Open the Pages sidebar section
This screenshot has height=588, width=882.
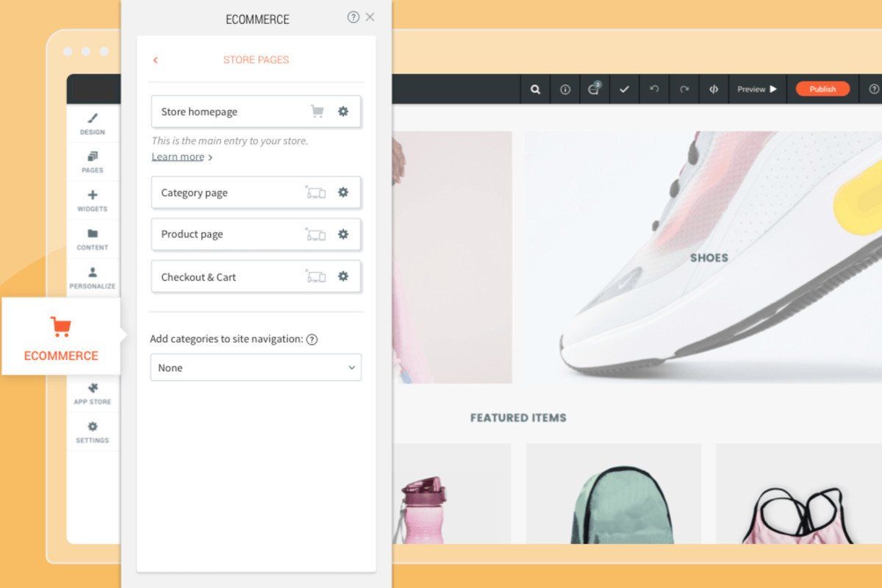93,162
